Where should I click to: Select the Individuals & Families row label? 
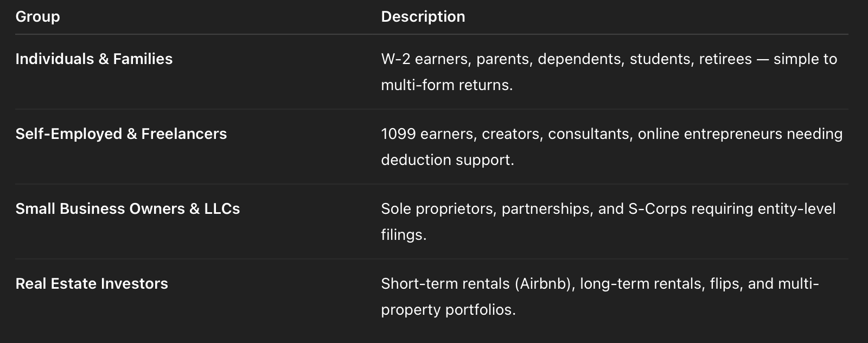[94, 59]
